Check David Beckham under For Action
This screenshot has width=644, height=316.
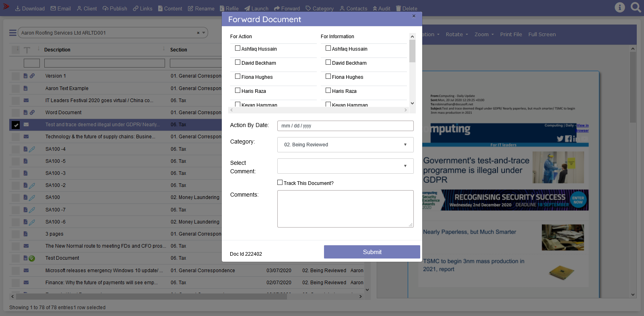tap(237, 62)
